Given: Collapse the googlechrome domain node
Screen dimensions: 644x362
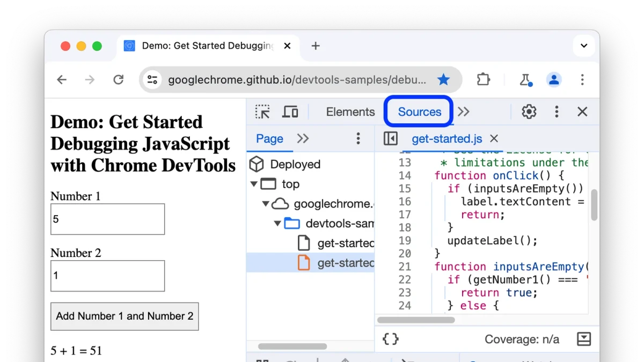Looking at the screenshot, I should pyautogui.click(x=266, y=204).
